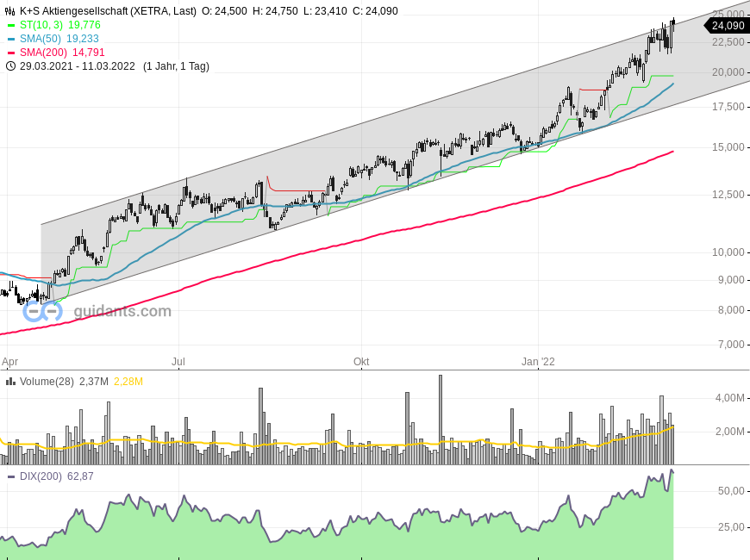Click the 12,500 price axis label
Image resolution: width=750 pixels, height=560 pixels.
coord(728,195)
